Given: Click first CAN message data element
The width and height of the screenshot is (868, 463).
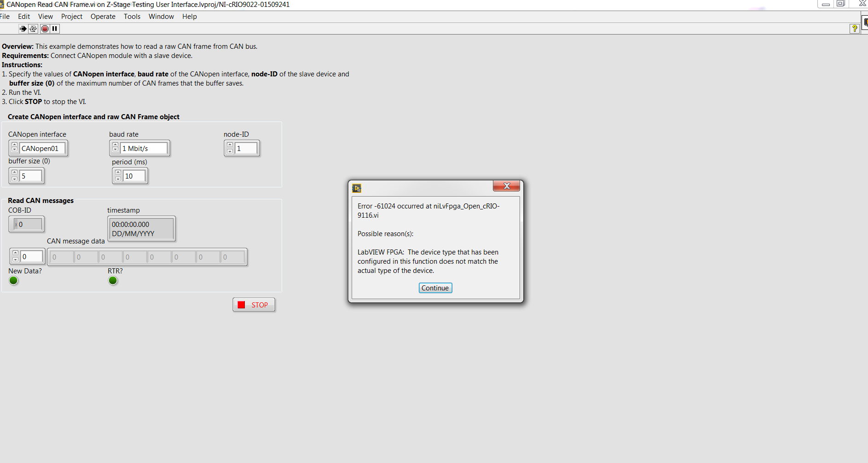Looking at the screenshot, I should pos(62,257).
